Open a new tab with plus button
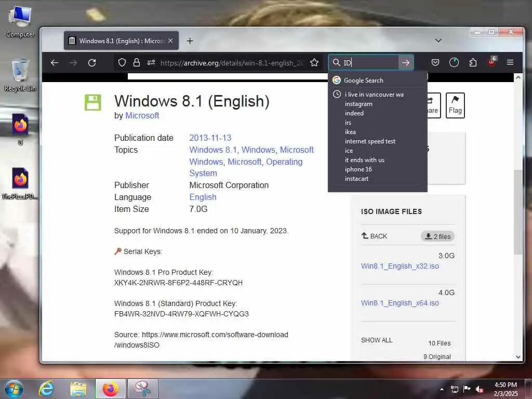The image size is (532, 399). 190,41
